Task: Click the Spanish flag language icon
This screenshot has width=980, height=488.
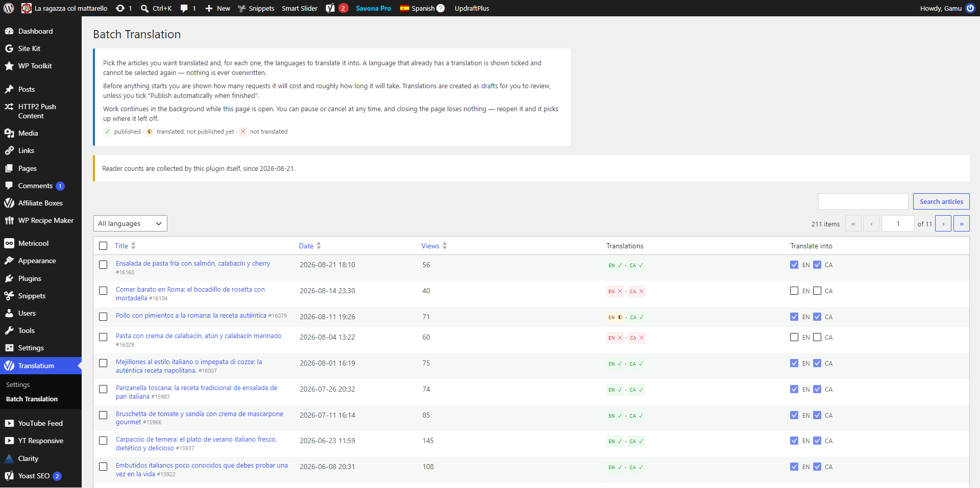Action: click(x=405, y=8)
